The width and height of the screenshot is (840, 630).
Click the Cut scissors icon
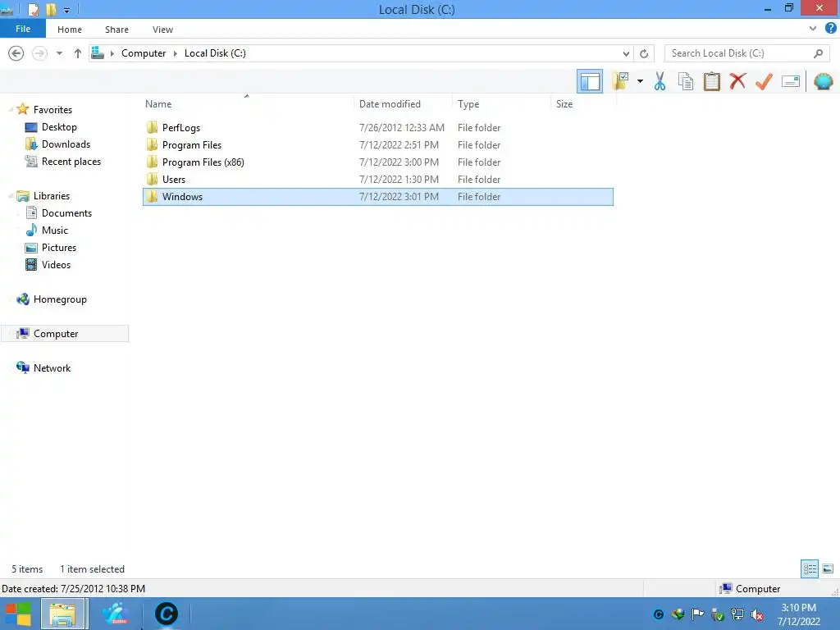click(660, 81)
